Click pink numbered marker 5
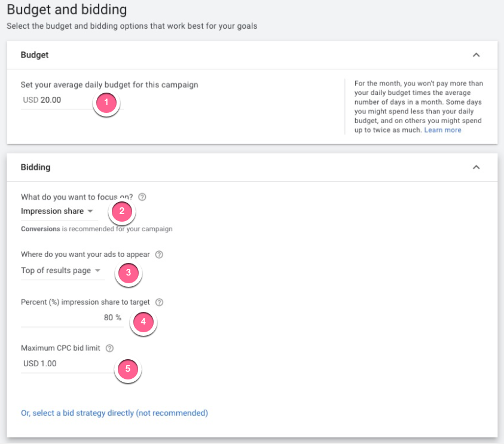504x444 pixels. [127, 369]
